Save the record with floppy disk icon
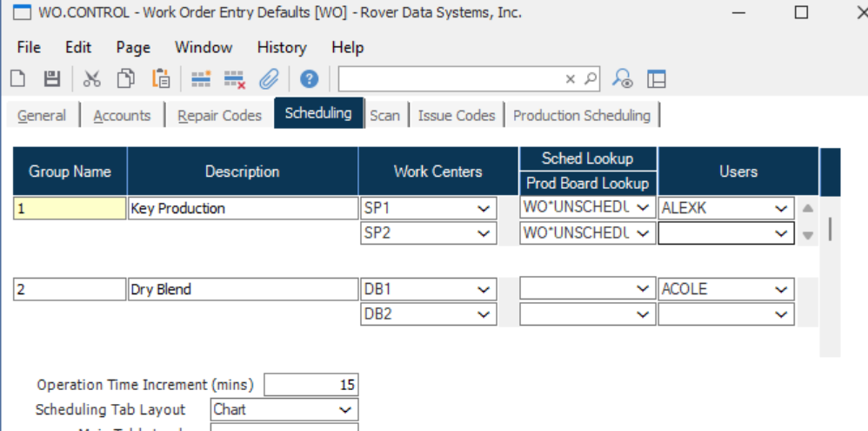The height and width of the screenshot is (431, 868). click(x=52, y=79)
